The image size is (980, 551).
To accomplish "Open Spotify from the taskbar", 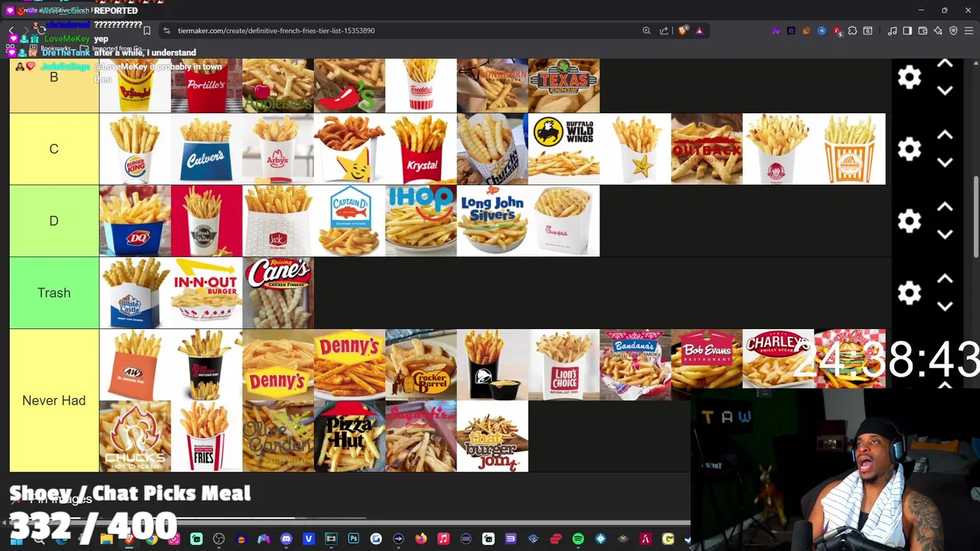I will click(x=578, y=540).
